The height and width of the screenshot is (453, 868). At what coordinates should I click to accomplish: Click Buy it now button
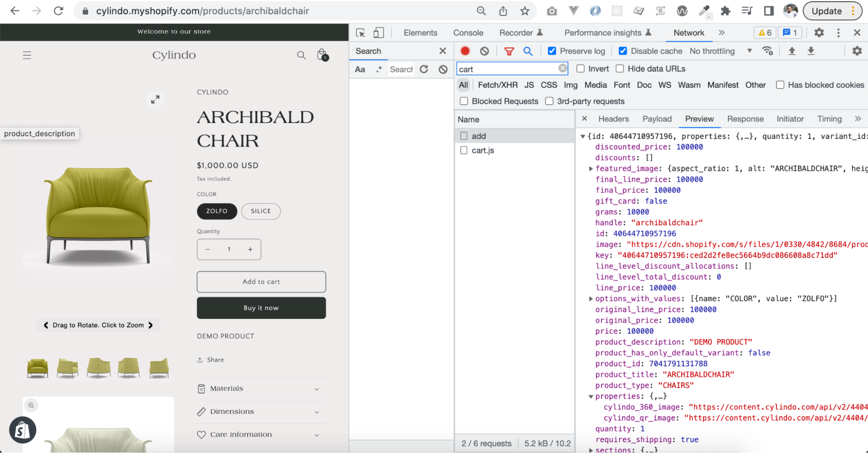tap(261, 308)
